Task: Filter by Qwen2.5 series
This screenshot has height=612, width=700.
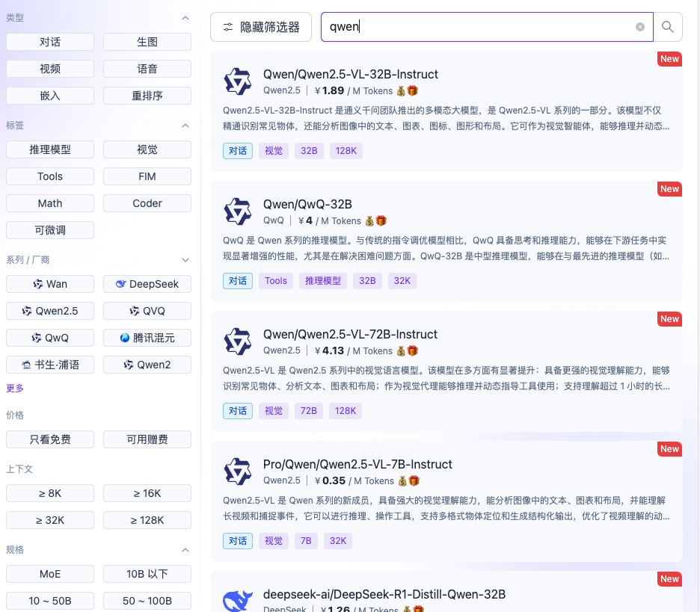Action: 50,311
